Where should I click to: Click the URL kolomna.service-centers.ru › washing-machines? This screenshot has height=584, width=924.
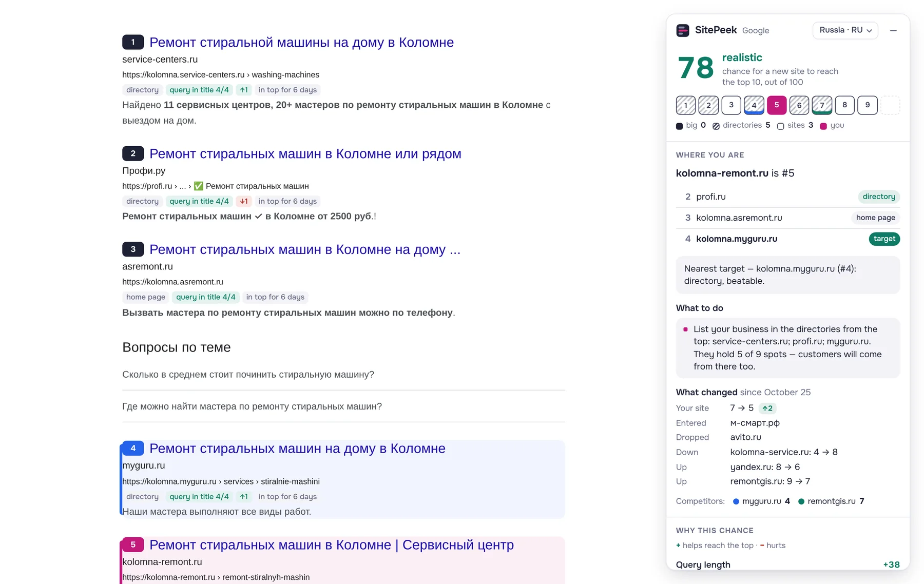(x=221, y=75)
